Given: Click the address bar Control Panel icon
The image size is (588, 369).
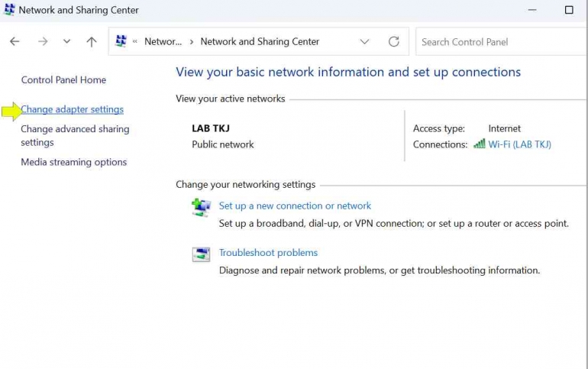Looking at the screenshot, I should point(121,42).
